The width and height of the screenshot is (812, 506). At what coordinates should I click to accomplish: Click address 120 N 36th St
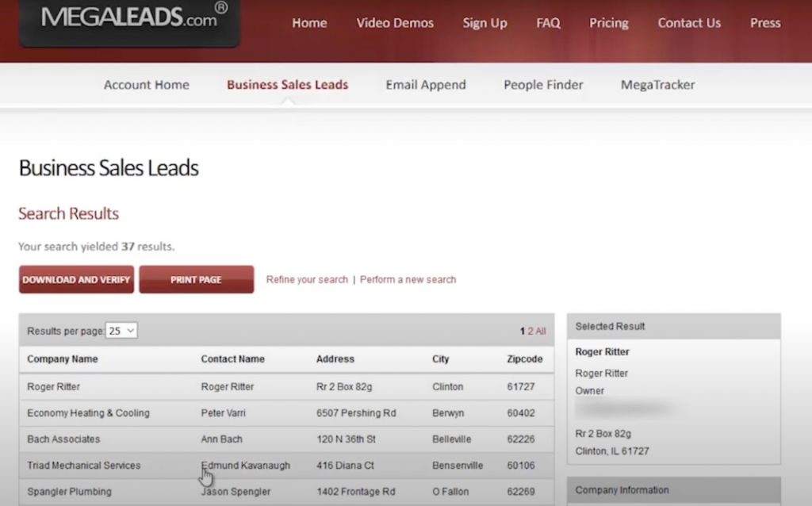coord(346,439)
